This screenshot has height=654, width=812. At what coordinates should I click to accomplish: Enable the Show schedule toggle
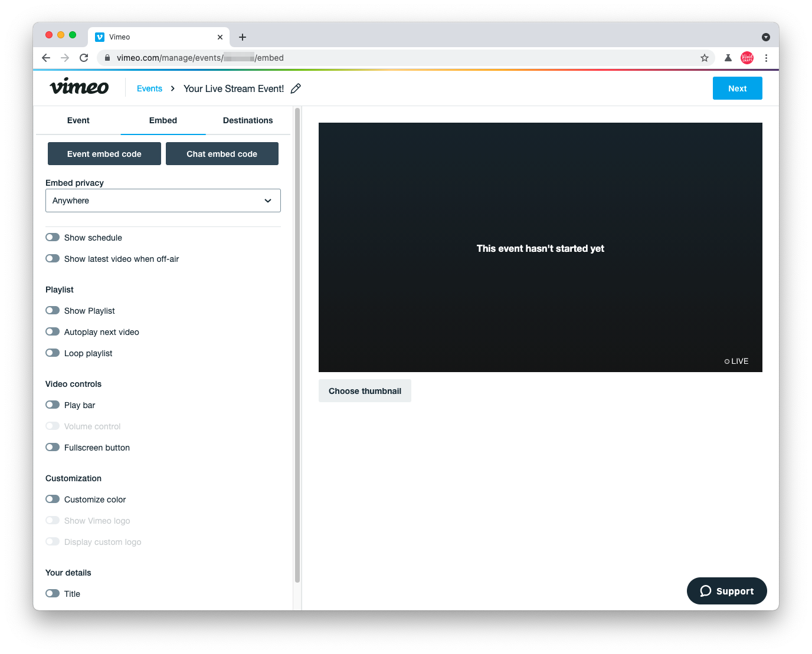(53, 237)
